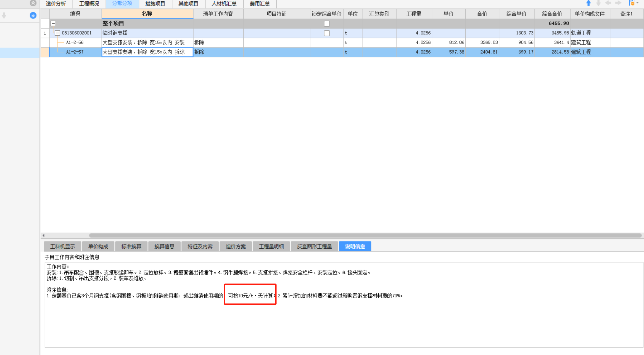Select the A1-2-57 code cell
The height and width of the screenshot is (355, 644).
(x=75, y=52)
